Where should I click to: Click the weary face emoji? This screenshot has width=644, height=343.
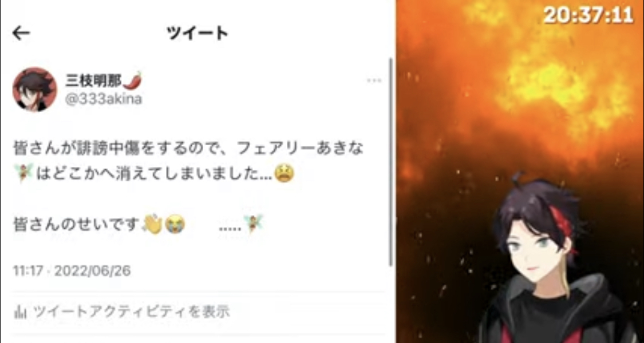(x=284, y=174)
